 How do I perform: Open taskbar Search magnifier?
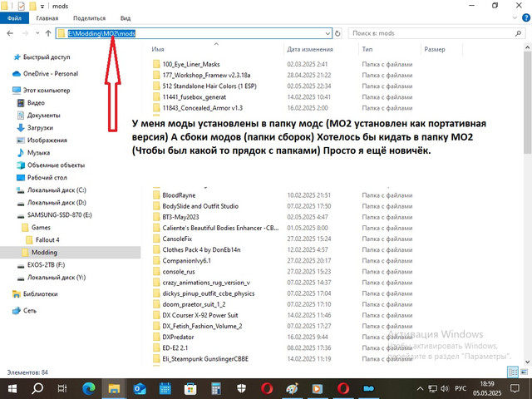point(37,388)
